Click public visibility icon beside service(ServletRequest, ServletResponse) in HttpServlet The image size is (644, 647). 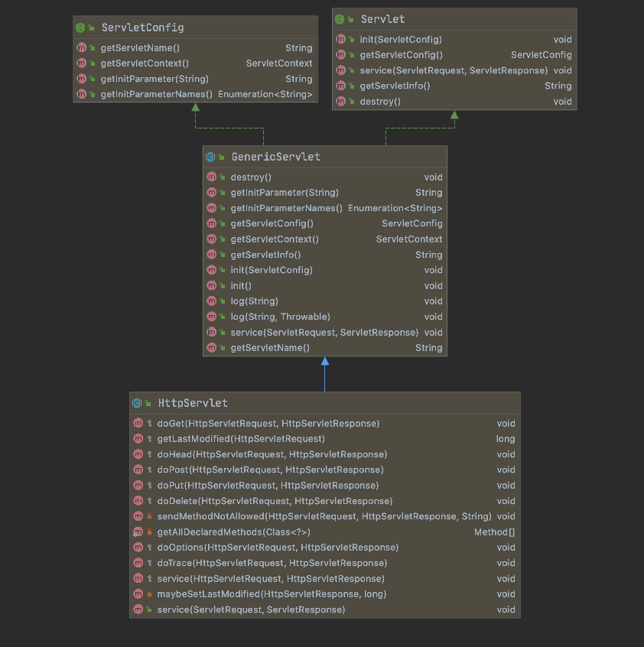149,610
